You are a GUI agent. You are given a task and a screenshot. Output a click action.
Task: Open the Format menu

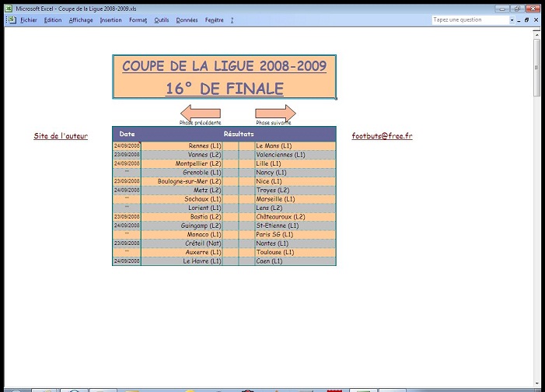tap(138, 20)
